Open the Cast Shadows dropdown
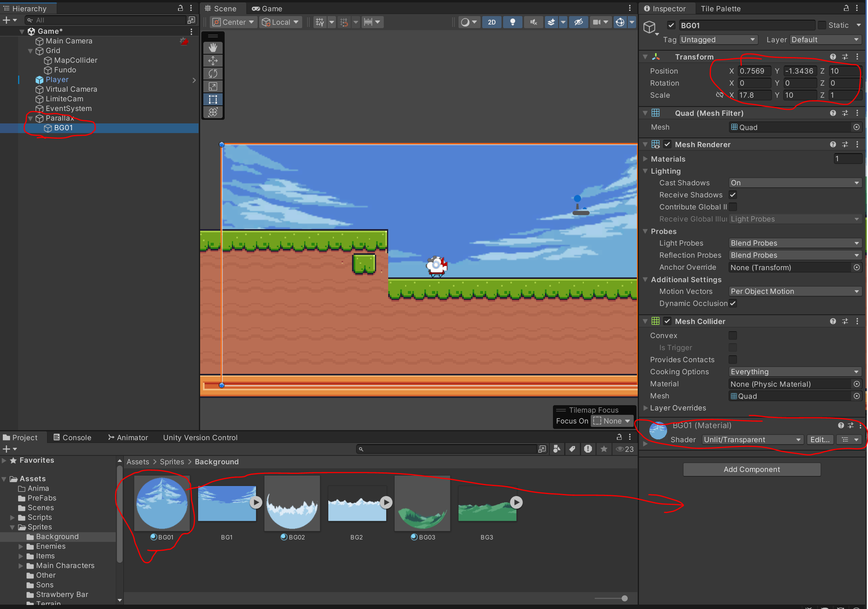The width and height of the screenshot is (868, 609). pos(794,183)
